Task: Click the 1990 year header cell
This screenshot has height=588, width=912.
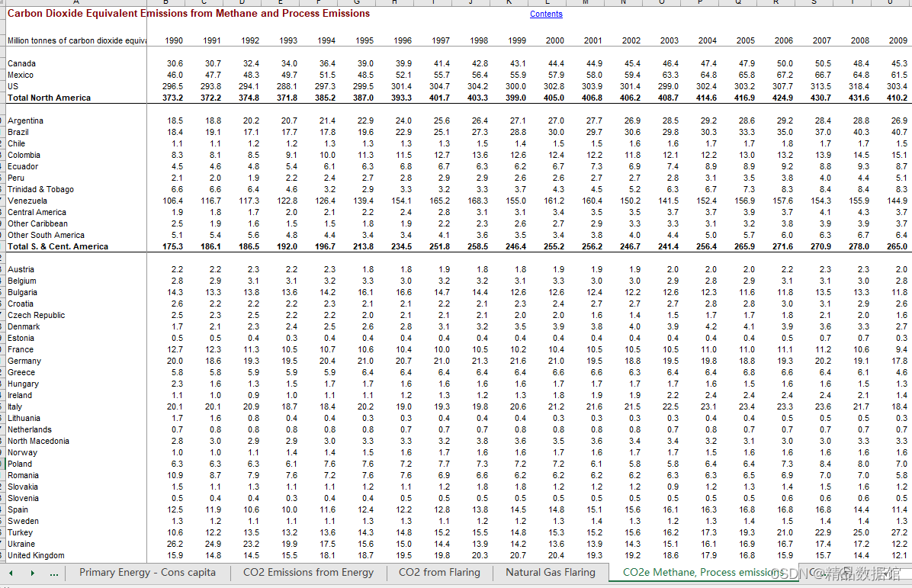Action: pos(173,40)
